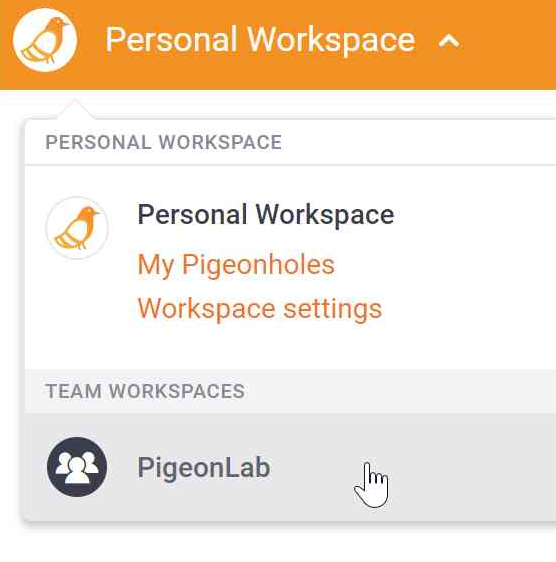The height and width of the screenshot is (562, 556).
Task: Click the PigeonLab team group icon
Action: (77, 467)
